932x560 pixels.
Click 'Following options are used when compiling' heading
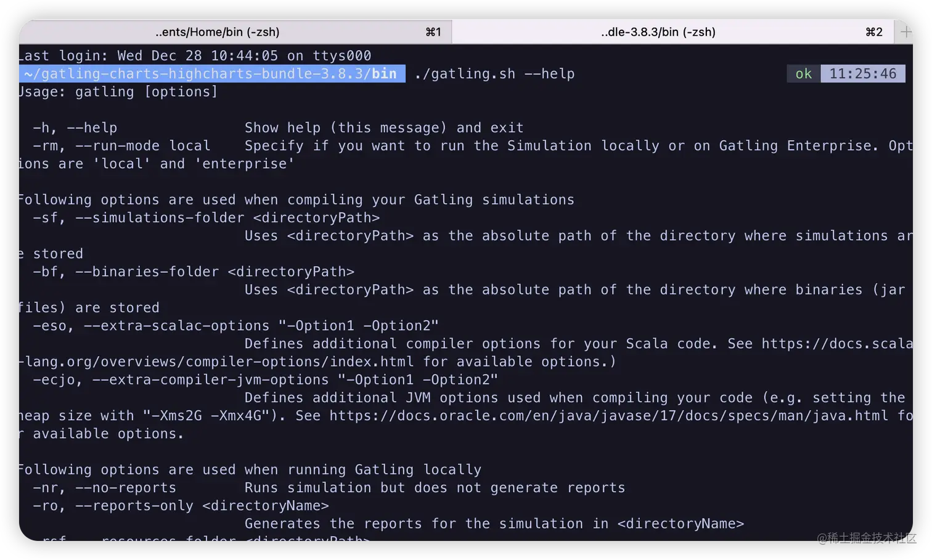tap(297, 200)
